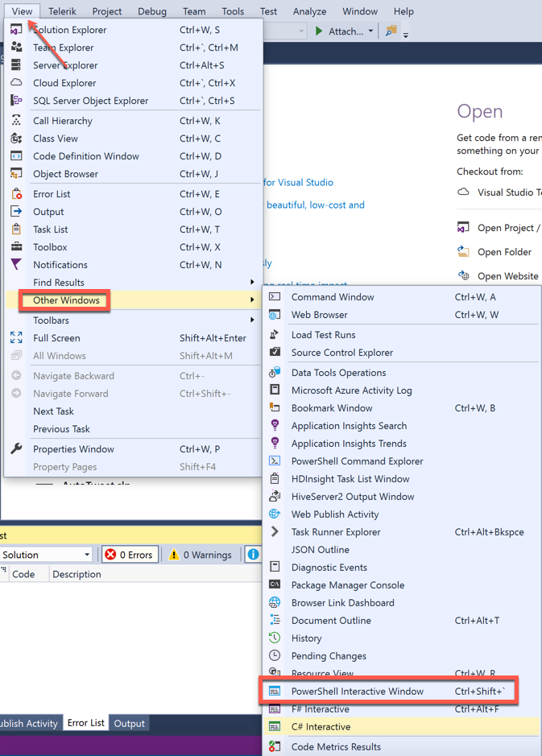Click the Package Manager Console icon
Image resolution: width=542 pixels, height=756 pixels.
pyautogui.click(x=275, y=585)
